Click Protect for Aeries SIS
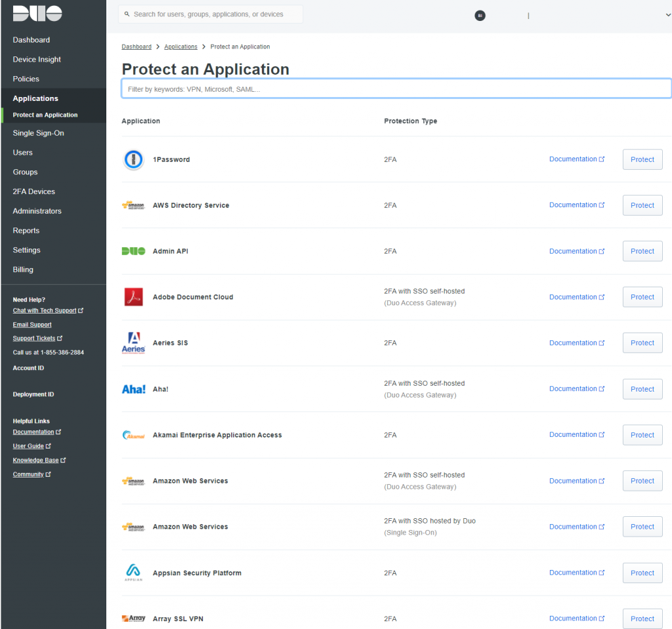Image resolution: width=672 pixels, height=629 pixels. [642, 343]
